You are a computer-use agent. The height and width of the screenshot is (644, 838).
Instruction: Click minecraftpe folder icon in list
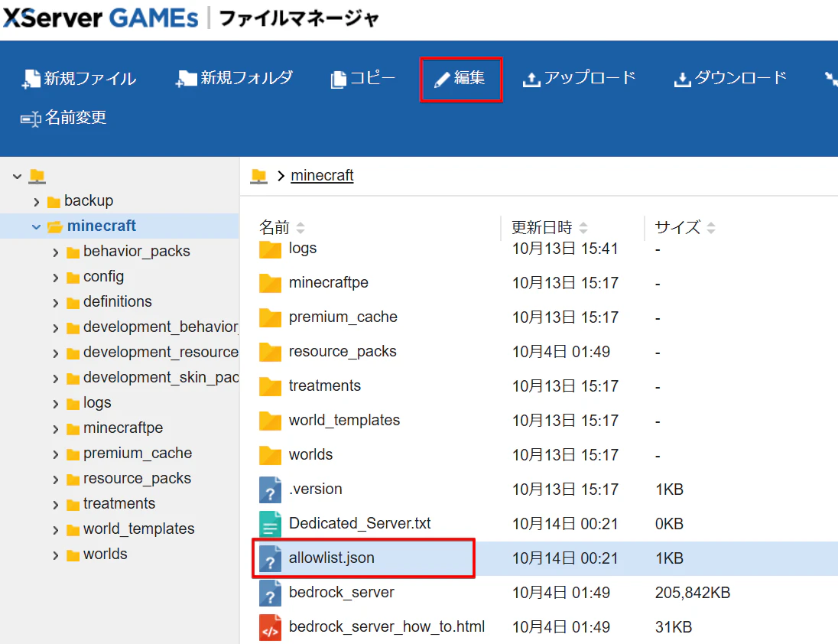coord(271,283)
